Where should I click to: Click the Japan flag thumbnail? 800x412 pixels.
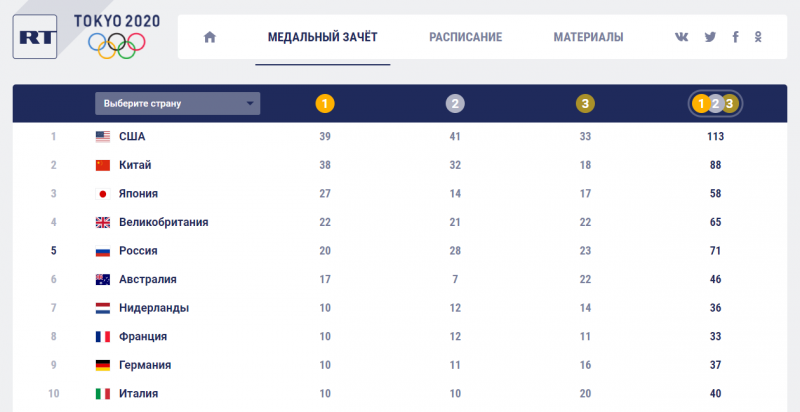pyautogui.click(x=102, y=194)
